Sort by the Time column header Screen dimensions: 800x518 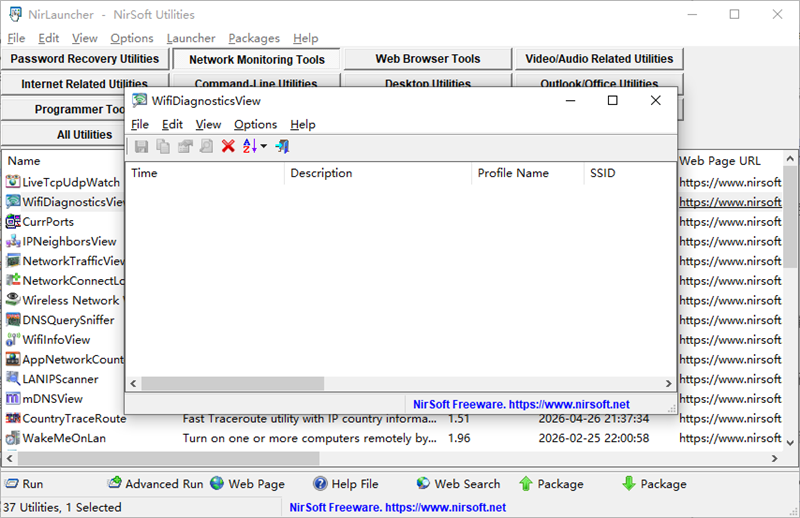pos(205,173)
